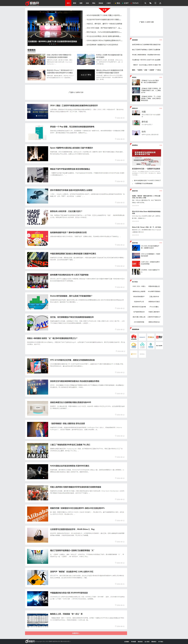This screenshot has height=644, width=188.
Task: Open 数字化转型离你远吗?HUAWEI CONNECT link
Action: (x=147, y=181)
